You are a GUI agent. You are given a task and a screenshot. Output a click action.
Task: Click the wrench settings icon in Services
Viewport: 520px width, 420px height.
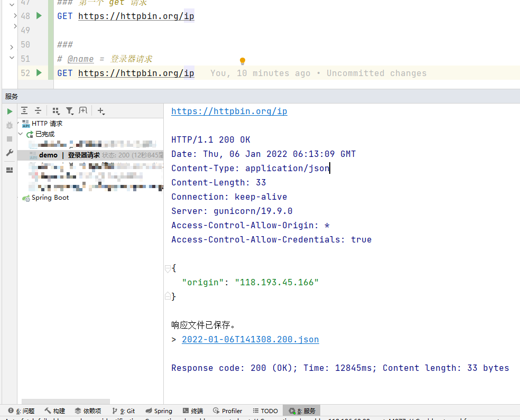[x=10, y=153]
